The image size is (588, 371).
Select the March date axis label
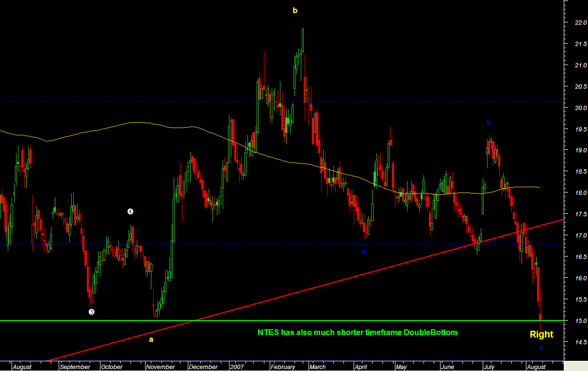[318, 367]
